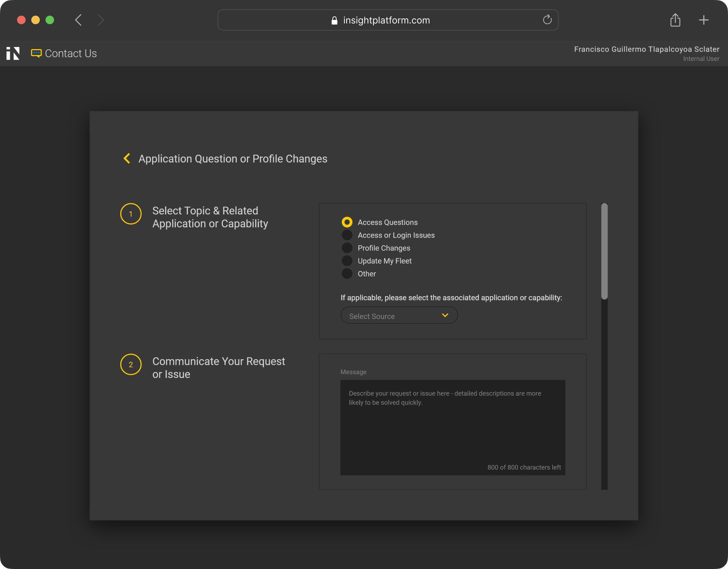Reload the page with refresh icon
Screen dimensions: 728x569
click(547, 20)
